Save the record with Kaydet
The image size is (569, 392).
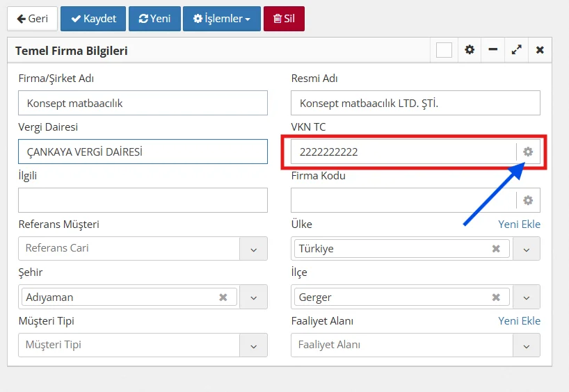coord(93,19)
